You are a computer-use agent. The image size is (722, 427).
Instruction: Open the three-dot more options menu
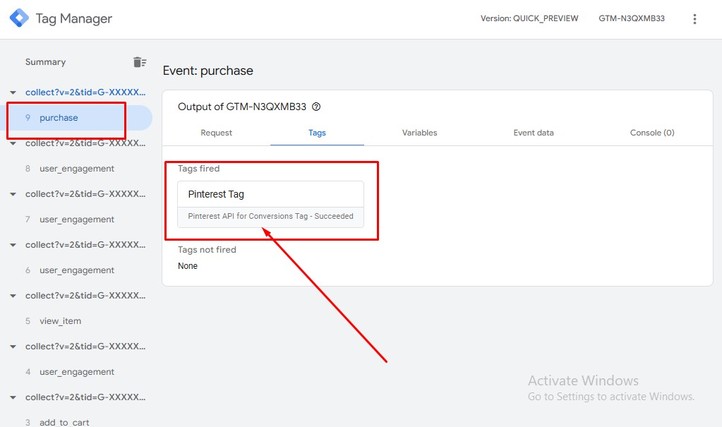(x=695, y=19)
